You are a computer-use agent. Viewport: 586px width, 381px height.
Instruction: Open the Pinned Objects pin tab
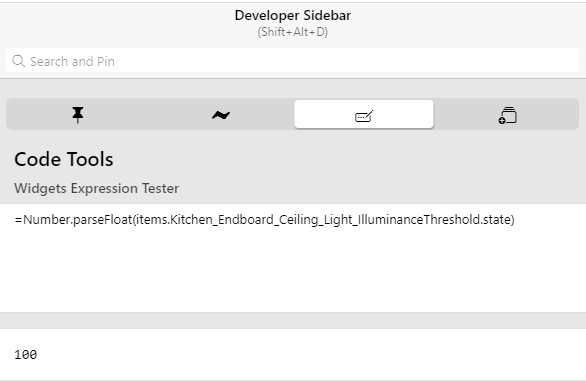[78, 114]
